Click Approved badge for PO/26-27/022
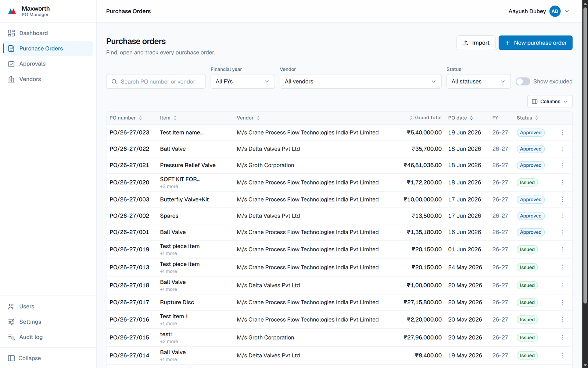This screenshot has width=588, height=368. (531, 149)
